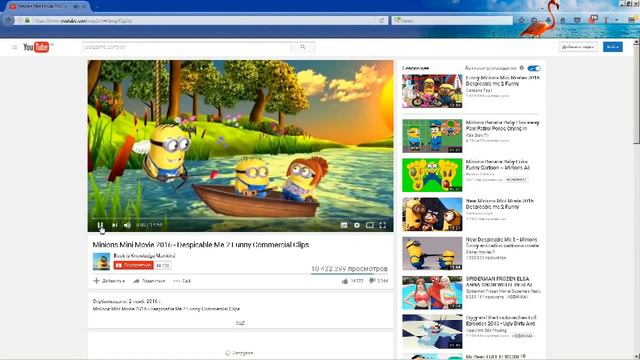Click the autoplay info icon

[x=522, y=68]
